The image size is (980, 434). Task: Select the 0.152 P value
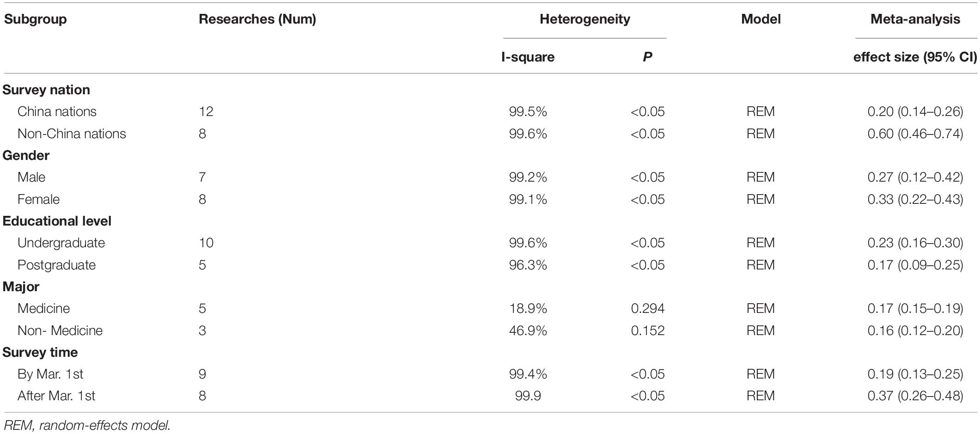[648, 330]
